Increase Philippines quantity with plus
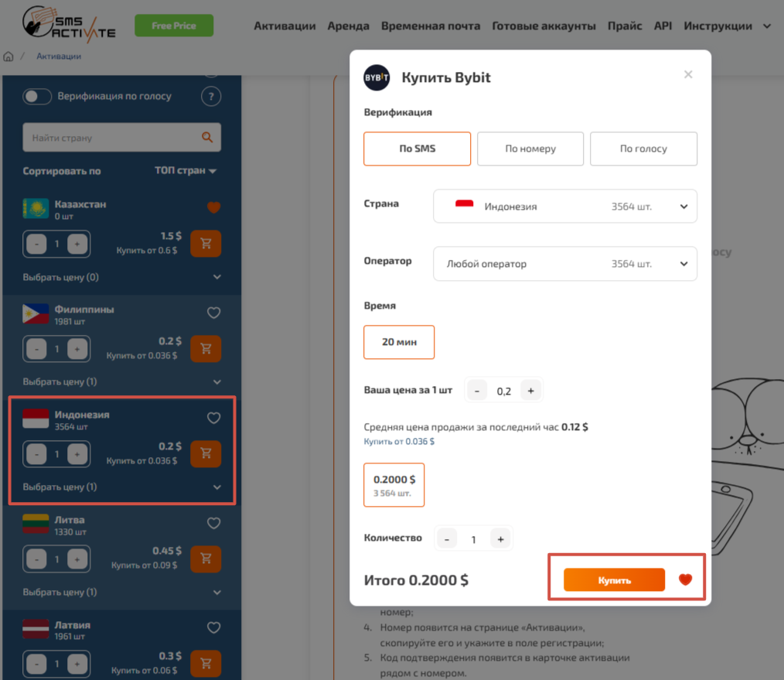784x680 pixels. 77,349
